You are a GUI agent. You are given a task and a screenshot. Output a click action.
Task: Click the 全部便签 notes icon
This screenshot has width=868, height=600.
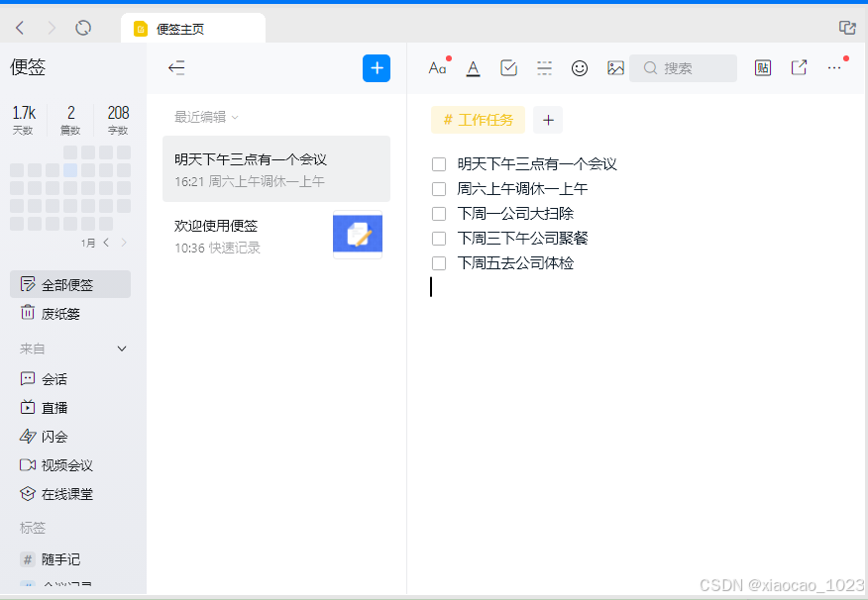[28, 284]
